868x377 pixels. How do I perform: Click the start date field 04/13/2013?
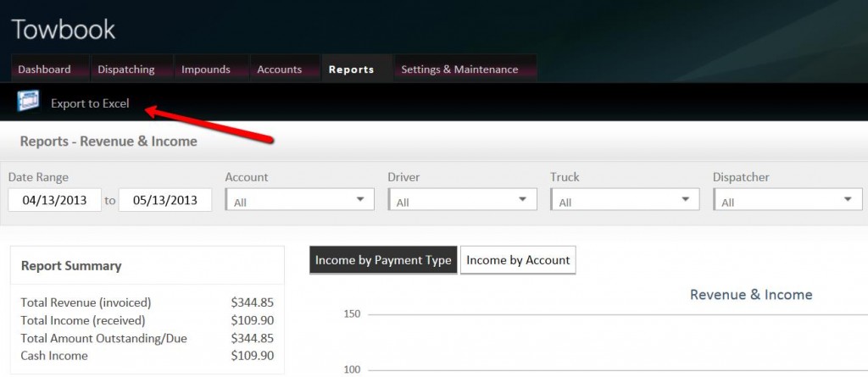(54, 200)
